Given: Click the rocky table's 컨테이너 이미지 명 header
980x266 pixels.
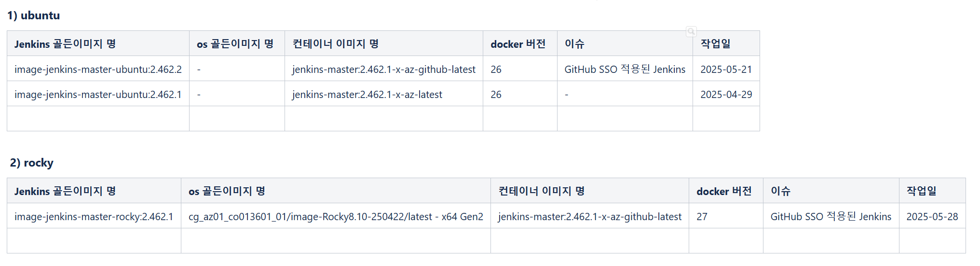Looking at the screenshot, I should click(590, 191).
